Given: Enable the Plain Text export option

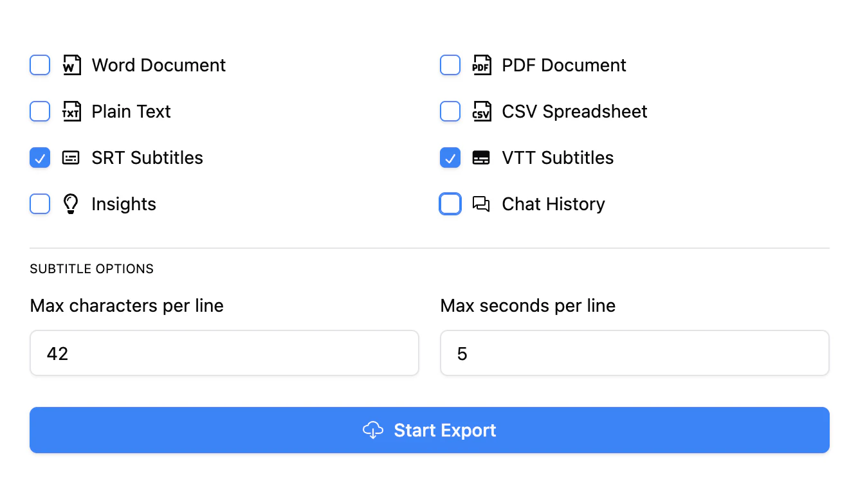Looking at the screenshot, I should [40, 111].
